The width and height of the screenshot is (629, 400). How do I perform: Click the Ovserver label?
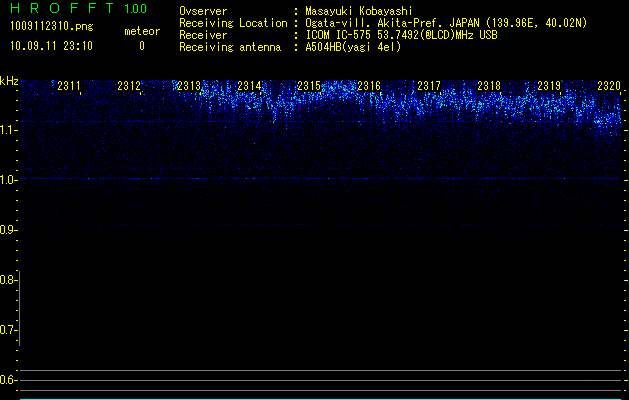coord(203,11)
